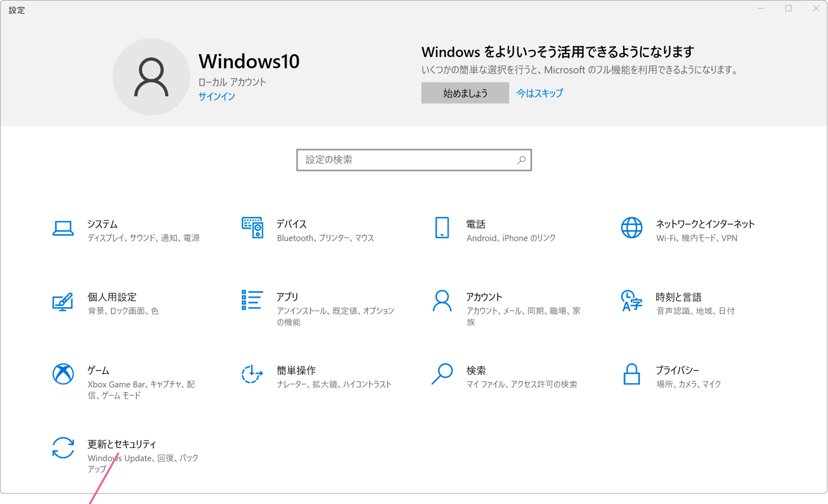
Task: Click the 背景、ロック画面、色 description
Action: [123, 311]
